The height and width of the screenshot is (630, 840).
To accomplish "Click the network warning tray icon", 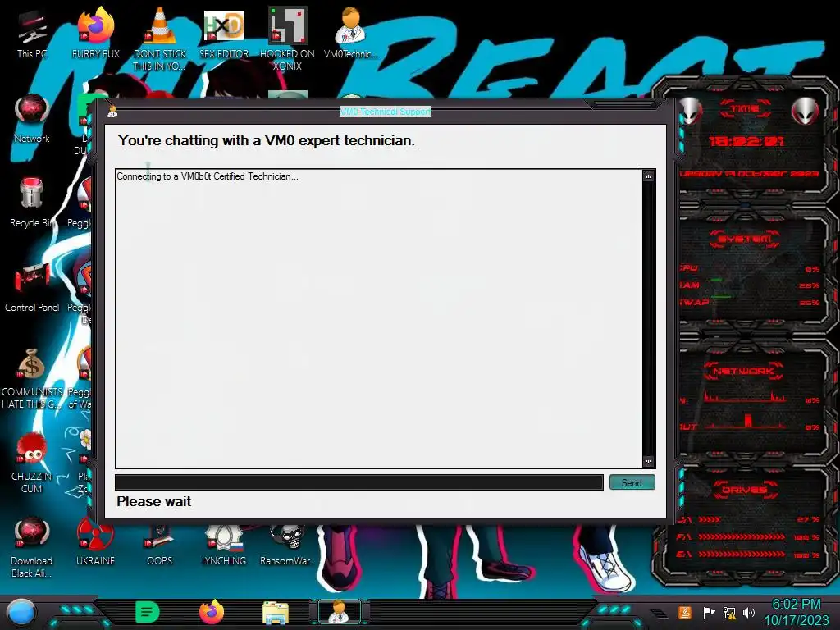I will click(729, 612).
